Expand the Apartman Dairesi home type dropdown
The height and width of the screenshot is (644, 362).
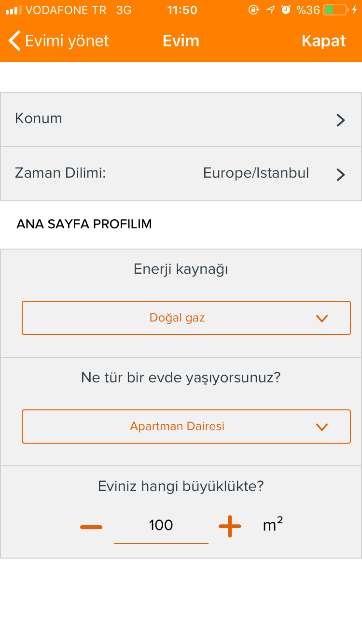pos(186,427)
